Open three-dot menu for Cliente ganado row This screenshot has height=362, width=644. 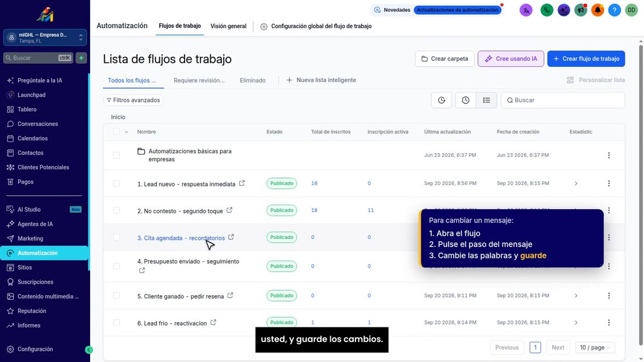point(609,295)
